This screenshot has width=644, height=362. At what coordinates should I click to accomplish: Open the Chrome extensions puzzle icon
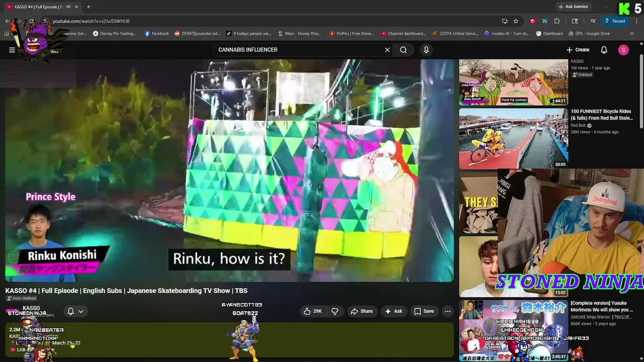(557, 21)
